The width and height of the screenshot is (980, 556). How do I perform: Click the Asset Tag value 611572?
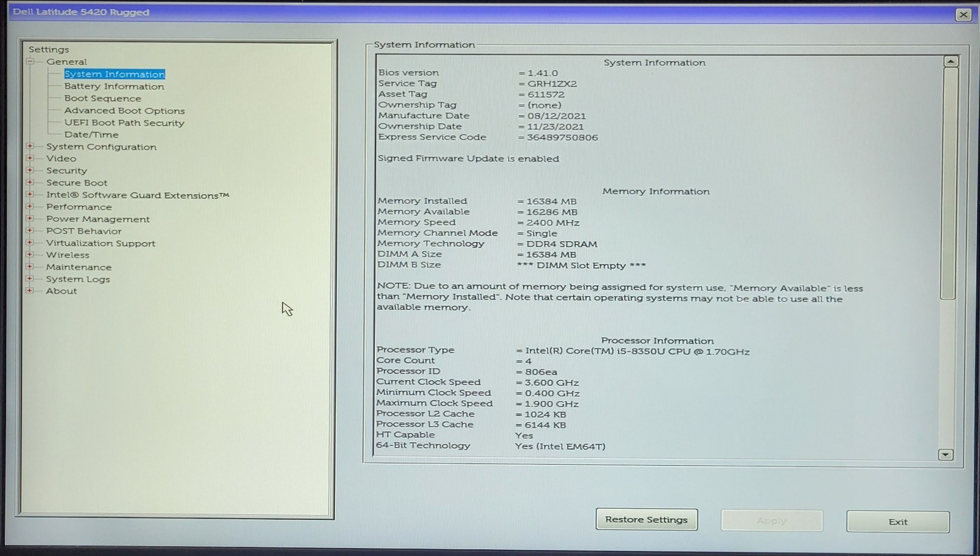[x=546, y=94]
